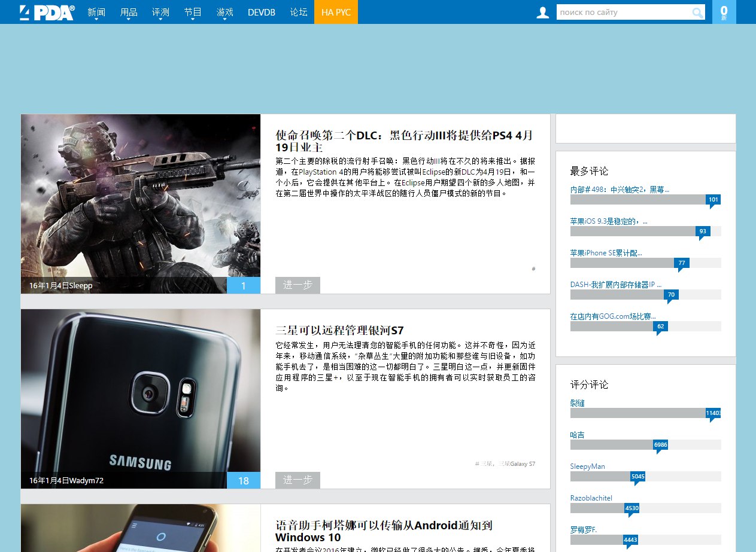Open headline 使命召唤第二个DLC article
756x552 pixels.
click(404, 141)
